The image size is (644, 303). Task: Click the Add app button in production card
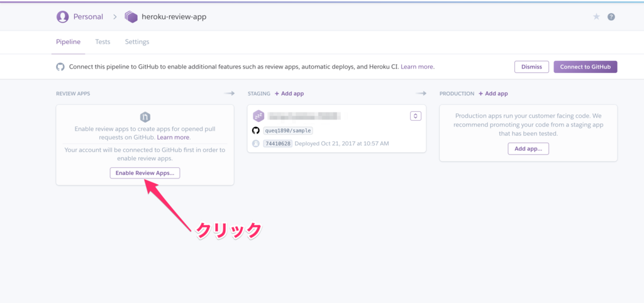[528, 148]
